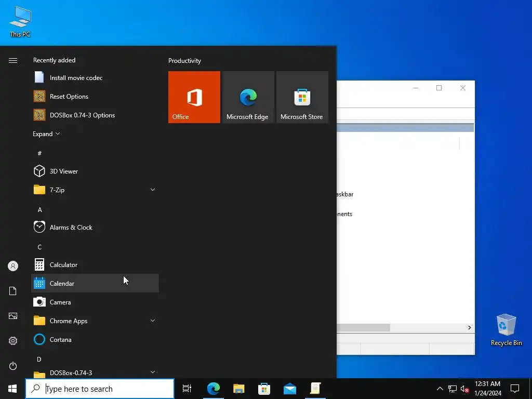Show hidden system tray icons
The image size is (532, 399).
point(440,389)
